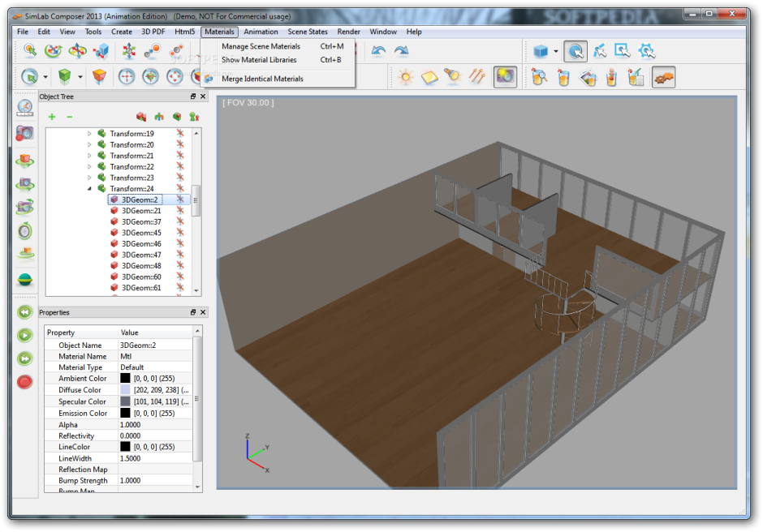This screenshot has height=532, width=763.
Task: Select 3DGeom::45 in the Object Tree
Action: pyautogui.click(x=141, y=233)
